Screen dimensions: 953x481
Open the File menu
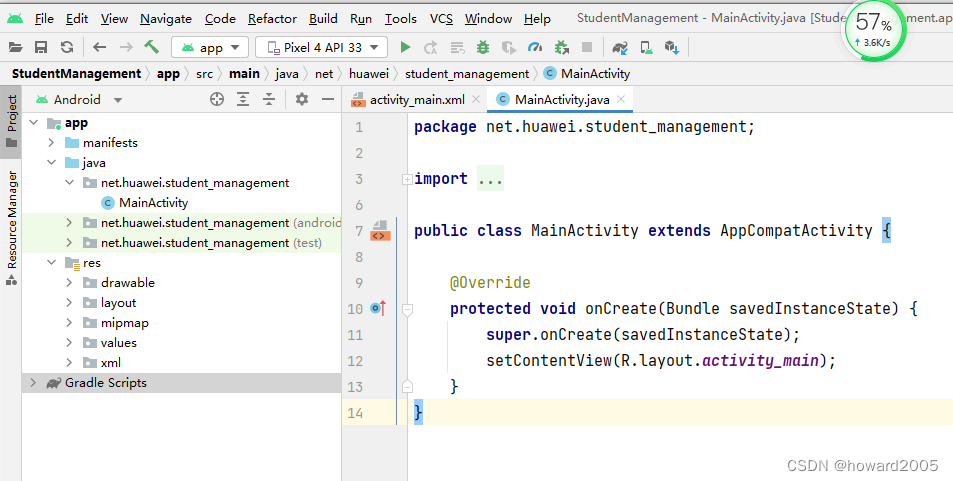pos(44,18)
